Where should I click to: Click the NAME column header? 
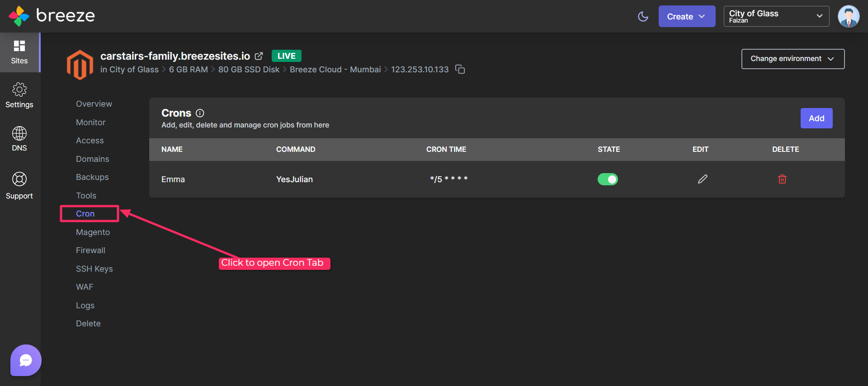[x=172, y=149]
